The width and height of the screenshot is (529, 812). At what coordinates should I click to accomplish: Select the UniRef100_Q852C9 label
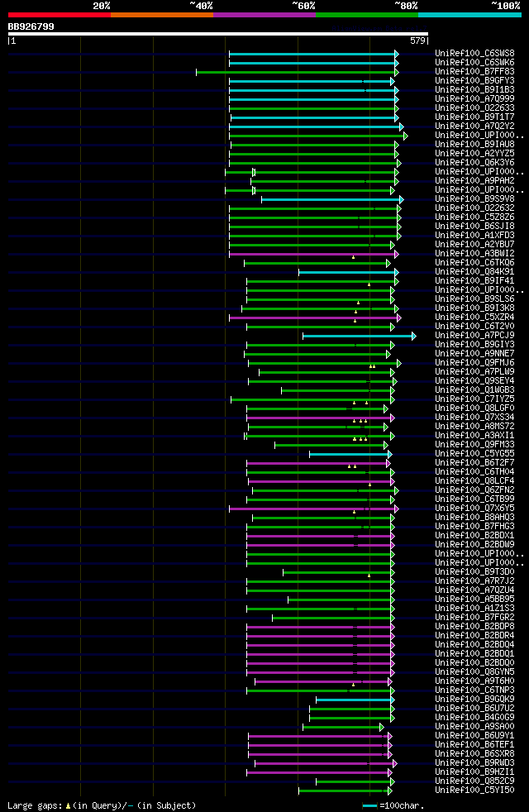click(474, 781)
